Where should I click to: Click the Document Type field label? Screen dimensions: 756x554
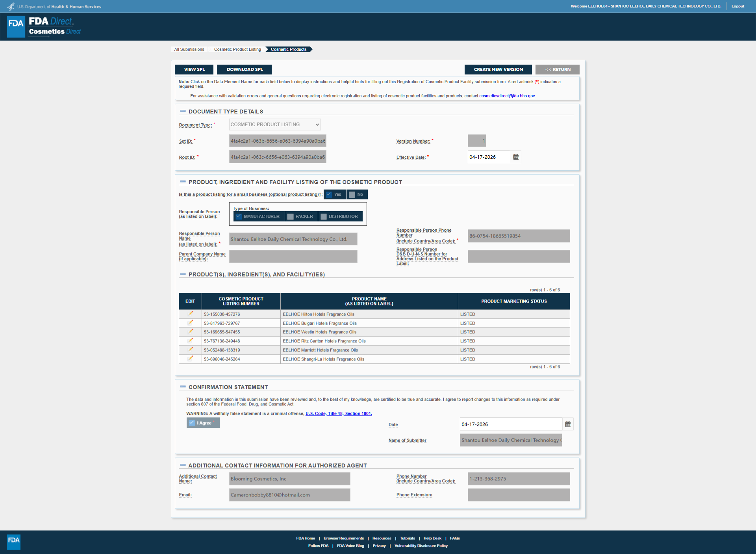pos(195,125)
